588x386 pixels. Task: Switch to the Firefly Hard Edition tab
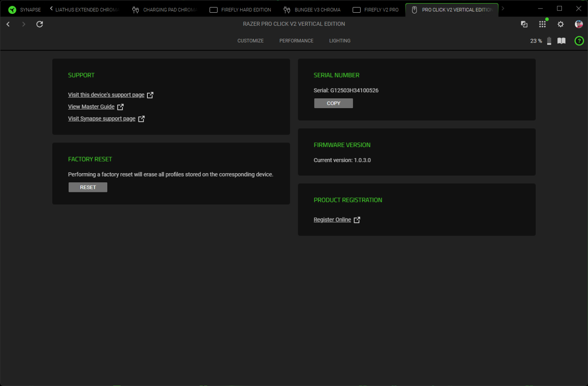(240, 10)
